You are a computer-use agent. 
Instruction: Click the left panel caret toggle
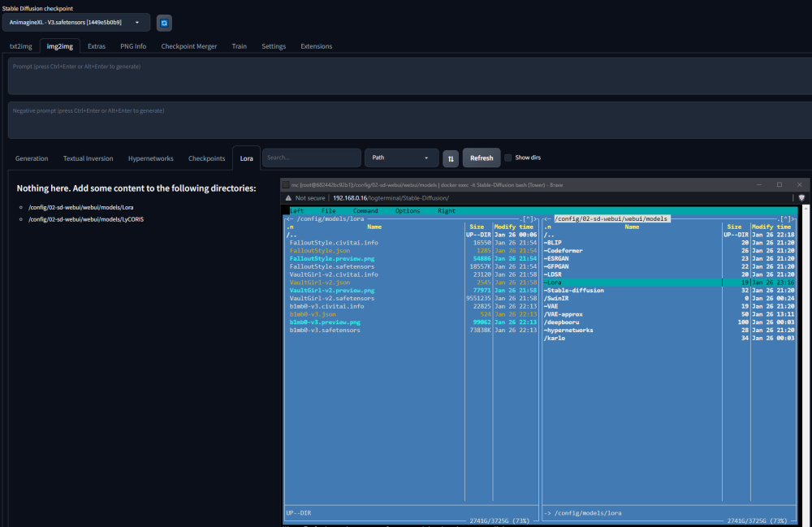[x=528, y=219]
